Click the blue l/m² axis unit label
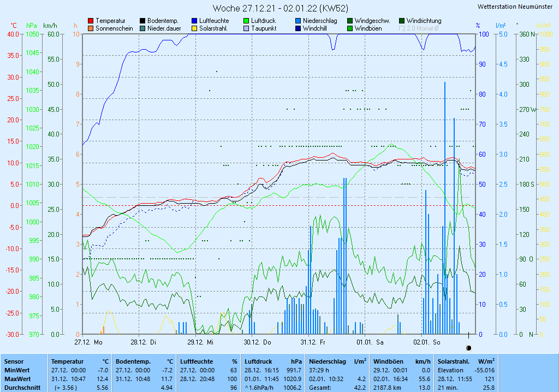This screenshot has width=559, height=392. 501,26
